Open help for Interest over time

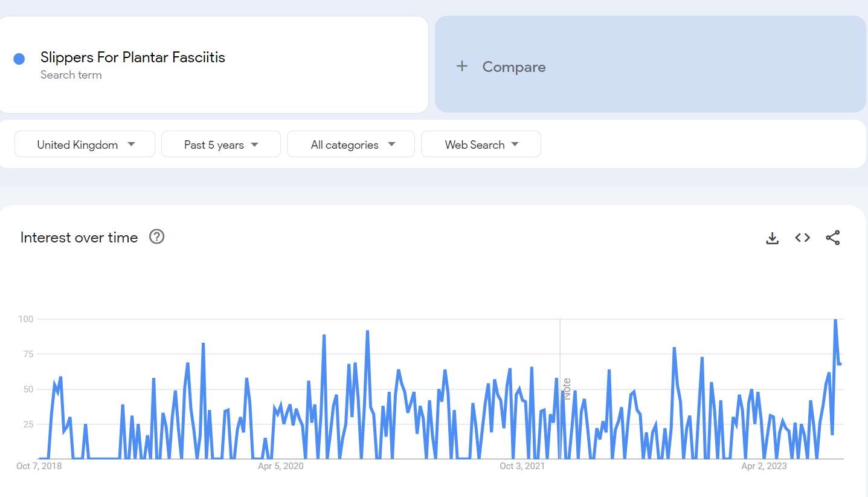point(157,237)
